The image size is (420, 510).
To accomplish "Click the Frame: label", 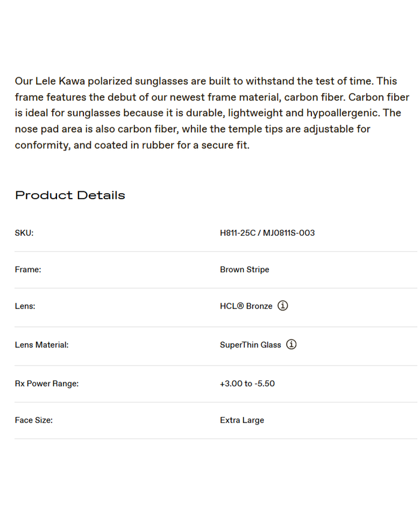I will [x=28, y=269].
